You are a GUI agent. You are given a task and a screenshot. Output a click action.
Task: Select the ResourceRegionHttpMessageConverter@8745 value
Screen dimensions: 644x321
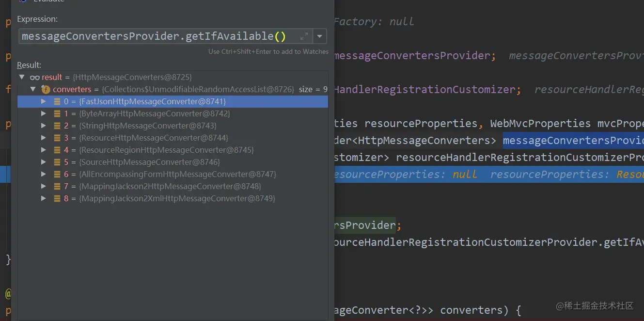[x=166, y=150]
